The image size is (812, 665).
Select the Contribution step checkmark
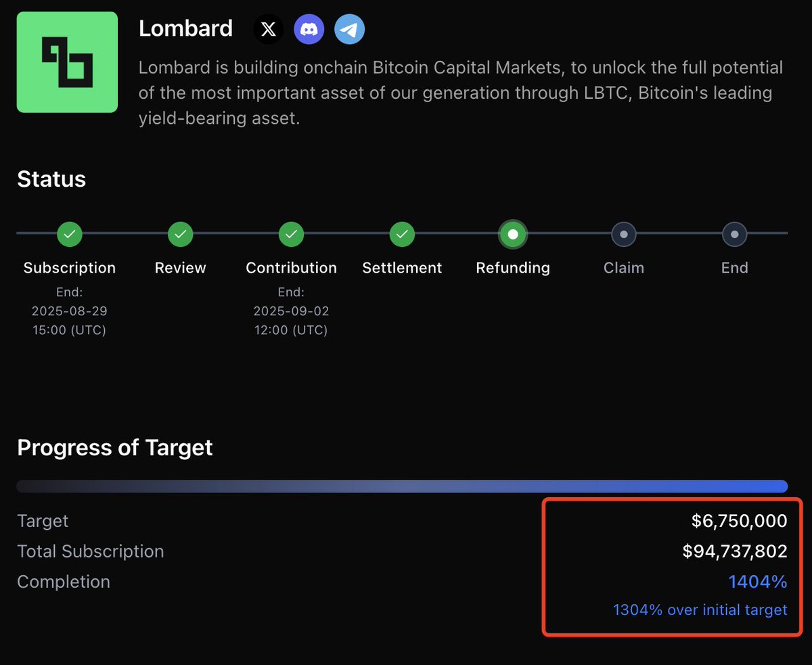[x=292, y=234]
